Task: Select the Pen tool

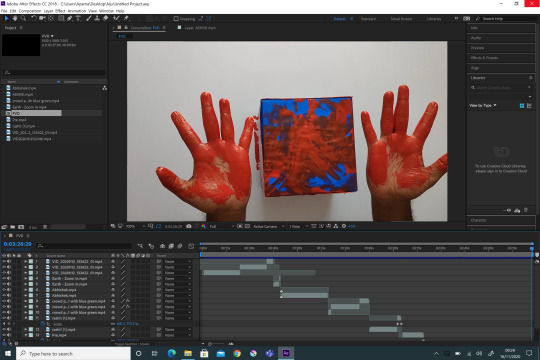Action: coord(70,18)
